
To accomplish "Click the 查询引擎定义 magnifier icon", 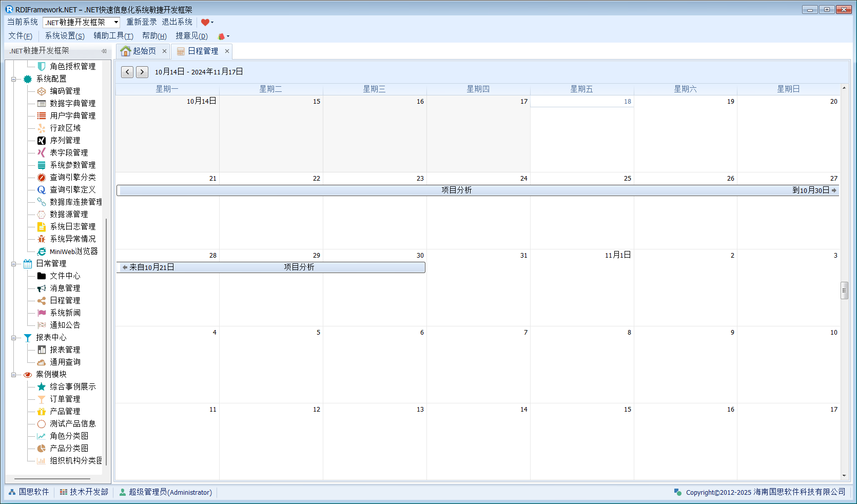I will point(42,189).
